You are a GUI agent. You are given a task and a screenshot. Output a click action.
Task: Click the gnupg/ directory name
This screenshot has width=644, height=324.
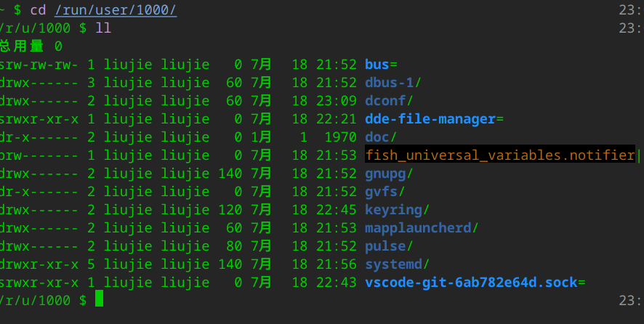click(x=389, y=173)
